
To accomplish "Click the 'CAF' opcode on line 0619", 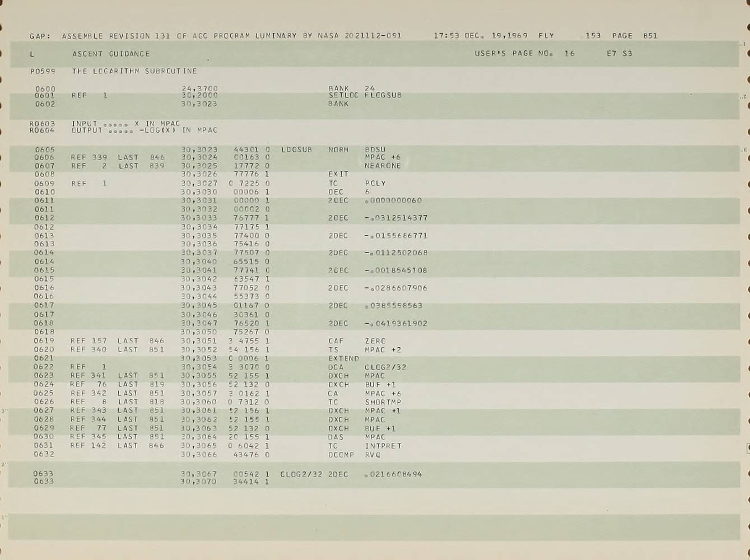I will click(336, 341).
